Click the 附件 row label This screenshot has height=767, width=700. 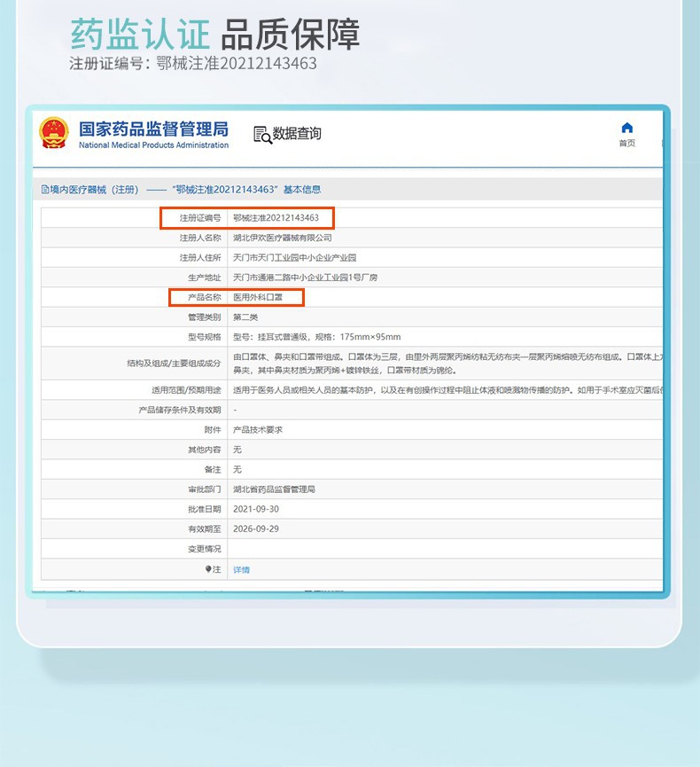point(213,429)
